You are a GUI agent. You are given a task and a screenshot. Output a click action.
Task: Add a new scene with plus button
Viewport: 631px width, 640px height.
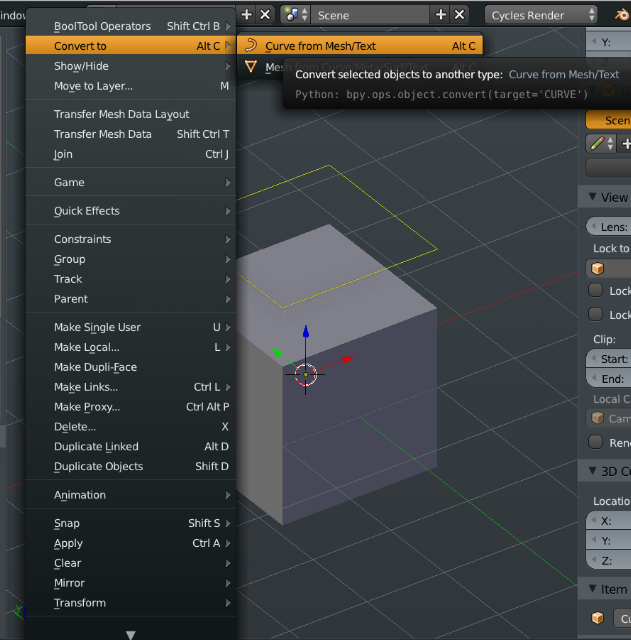(440, 15)
